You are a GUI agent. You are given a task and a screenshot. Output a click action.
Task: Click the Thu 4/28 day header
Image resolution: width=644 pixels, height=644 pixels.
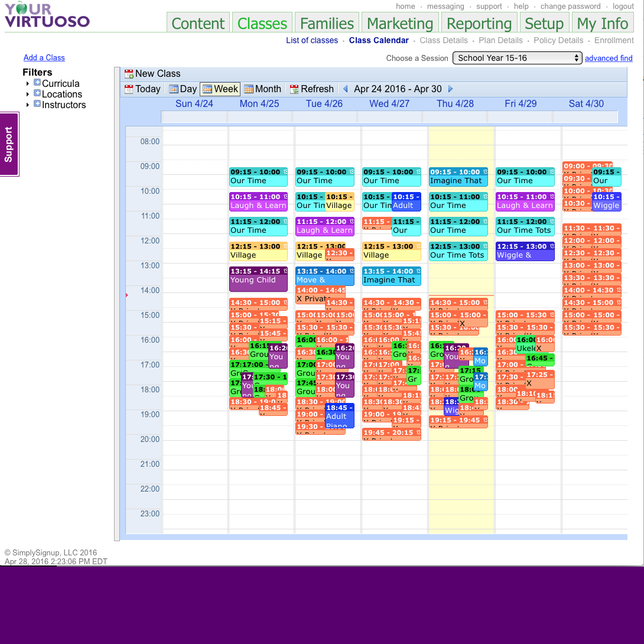455,103
